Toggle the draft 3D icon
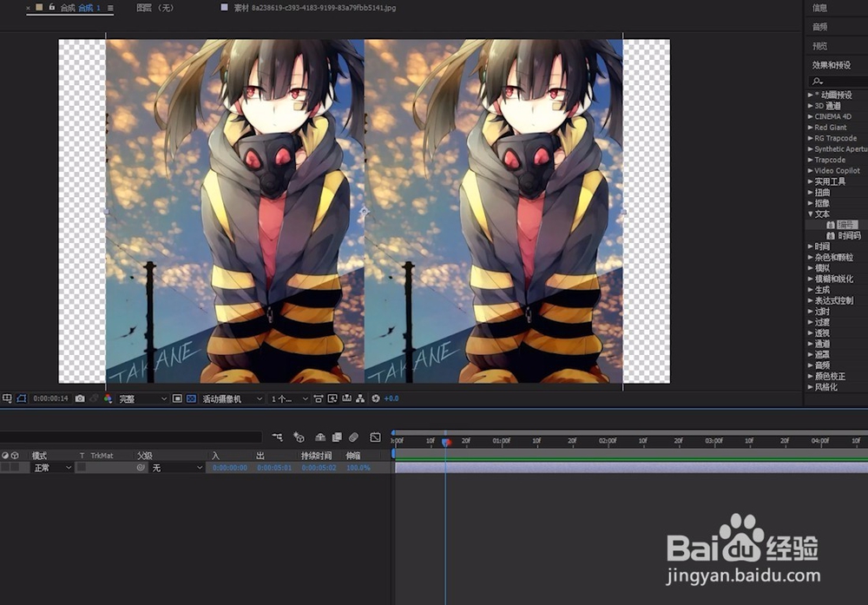Viewport: 868px width, 605px height. click(x=299, y=437)
